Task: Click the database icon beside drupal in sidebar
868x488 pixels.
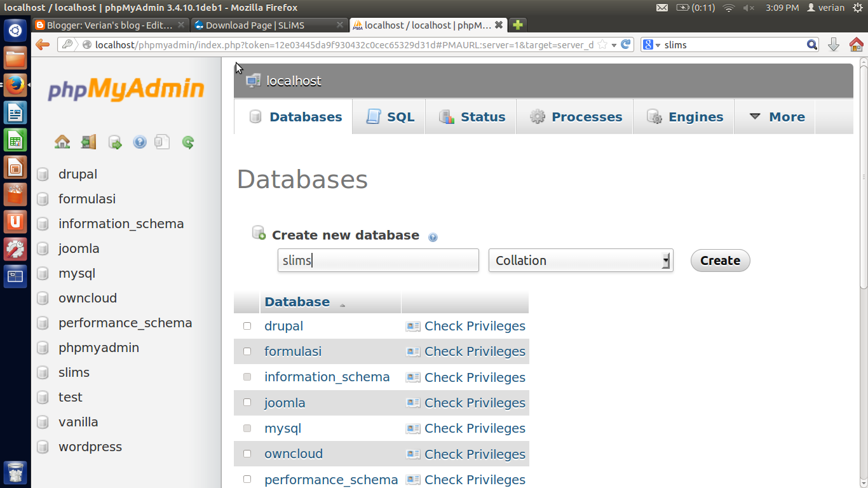Action: 43,174
